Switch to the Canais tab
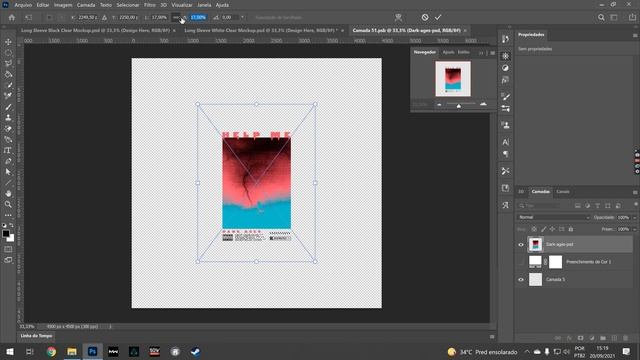The width and height of the screenshot is (640, 360). pyautogui.click(x=563, y=192)
